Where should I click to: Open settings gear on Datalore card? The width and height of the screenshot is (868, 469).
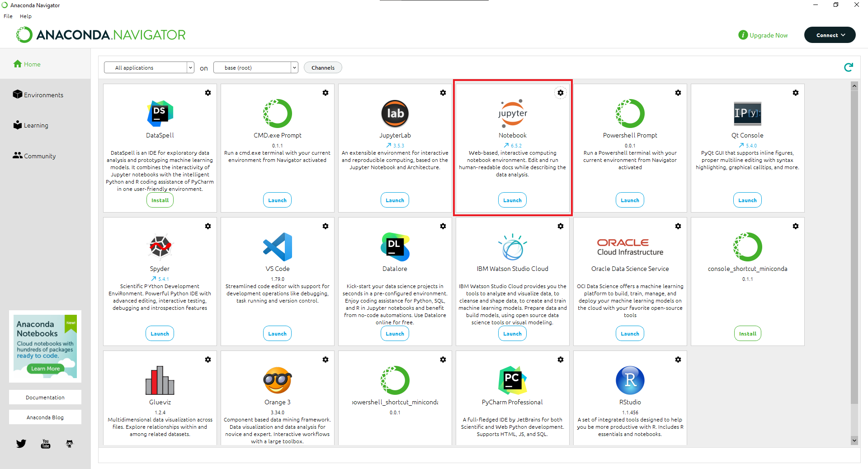point(443,226)
